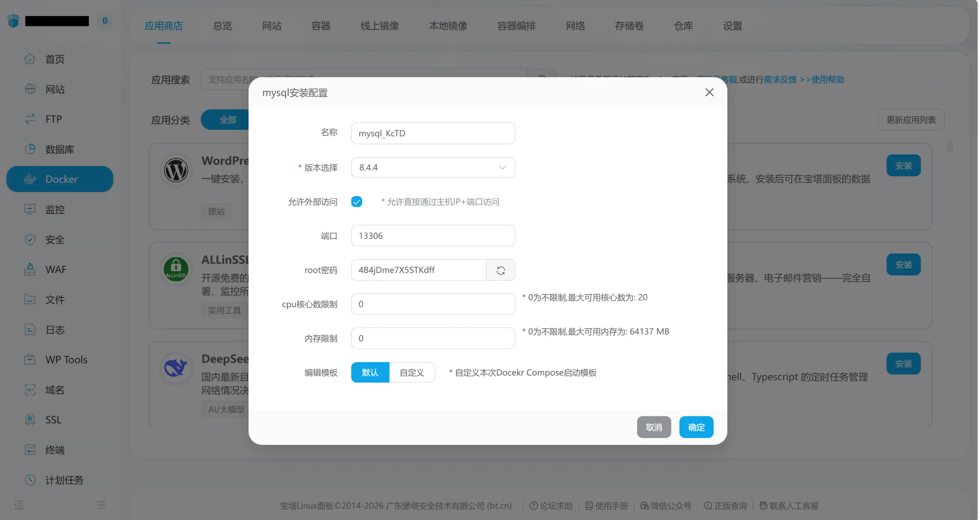Close the mysql安装配置 dialog

click(x=709, y=92)
